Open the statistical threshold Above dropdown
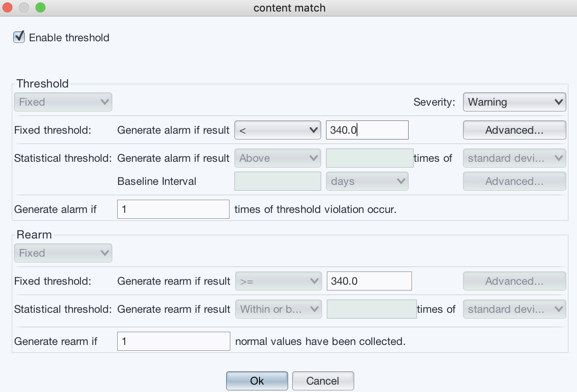 [x=277, y=158]
